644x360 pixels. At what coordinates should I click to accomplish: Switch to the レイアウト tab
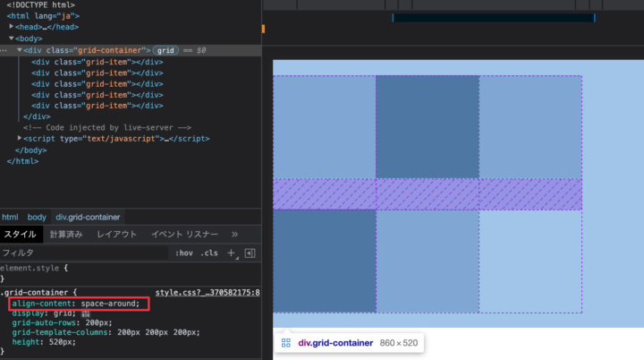(x=116, y=235)
